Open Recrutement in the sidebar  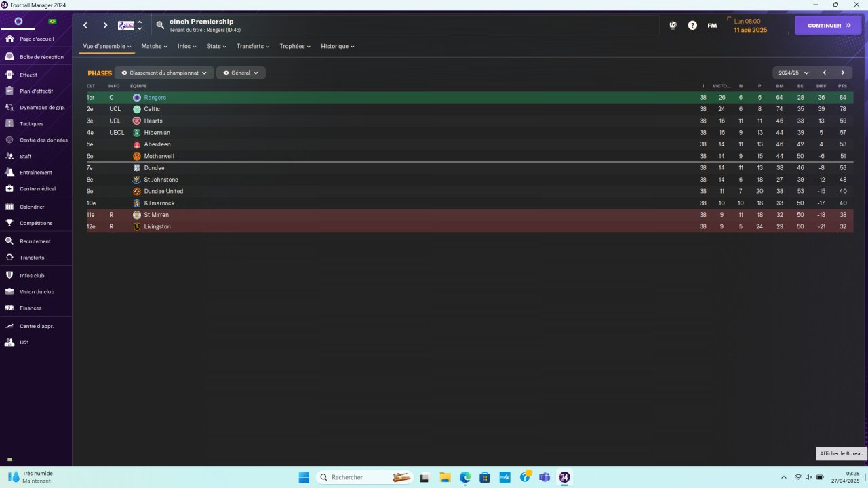coord(36,241)
